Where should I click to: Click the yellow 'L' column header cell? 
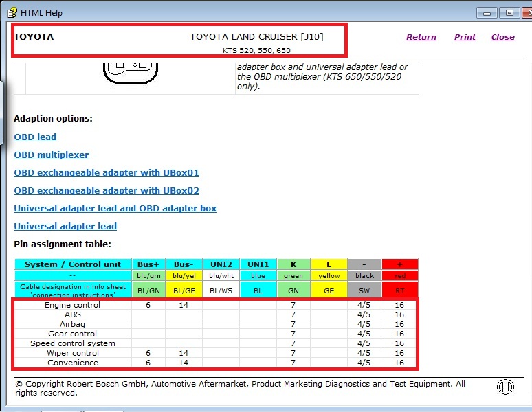329,264
